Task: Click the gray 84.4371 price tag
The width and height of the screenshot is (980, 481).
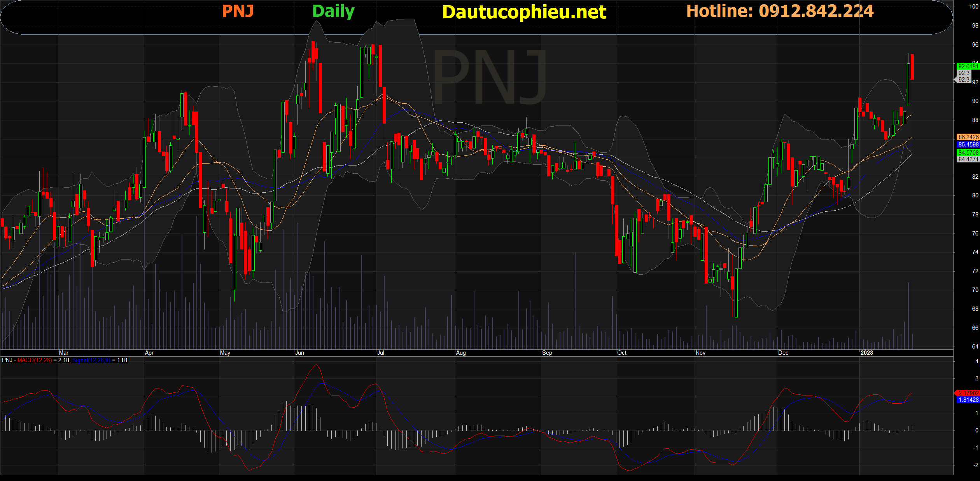Action: [968, 159]
